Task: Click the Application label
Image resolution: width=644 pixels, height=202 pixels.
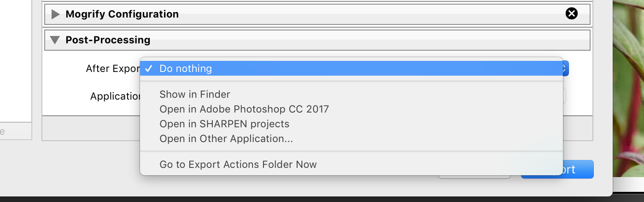Action: point(115,96)
